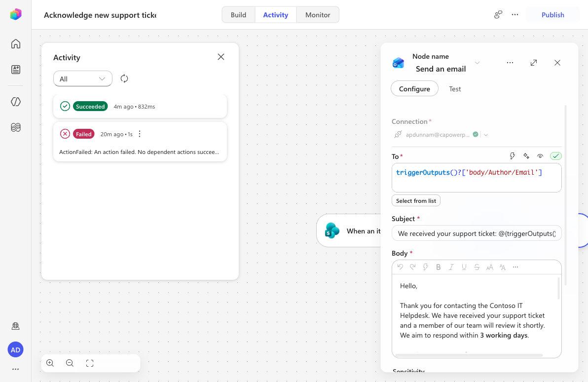588x382 pixels.
Task: Undo in the Body editor
Action: [400, 267]
